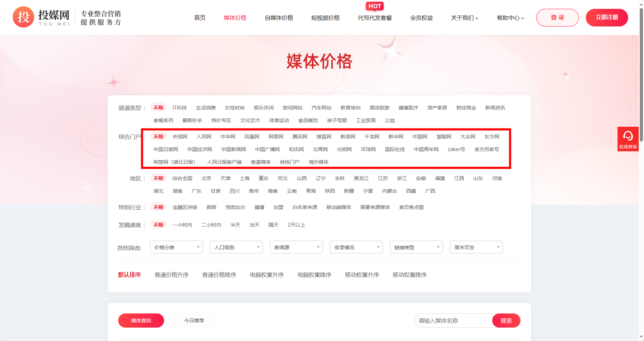Filter region by 广东

(196, 191)
